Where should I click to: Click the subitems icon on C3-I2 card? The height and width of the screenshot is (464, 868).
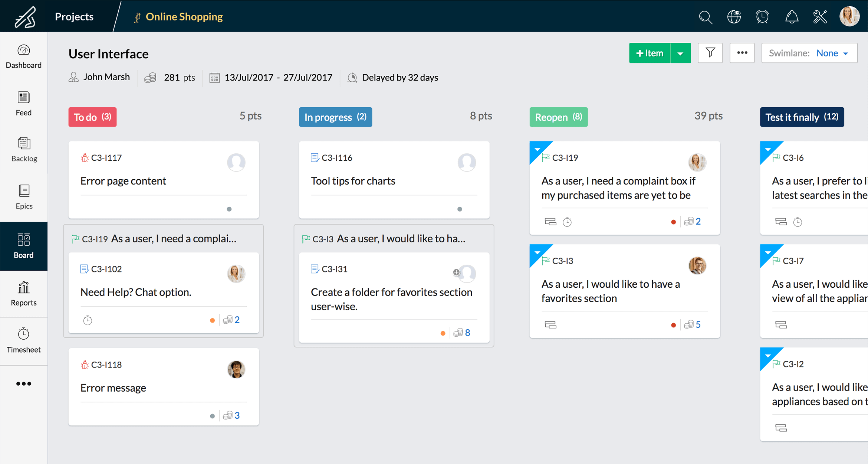(781, 428)
